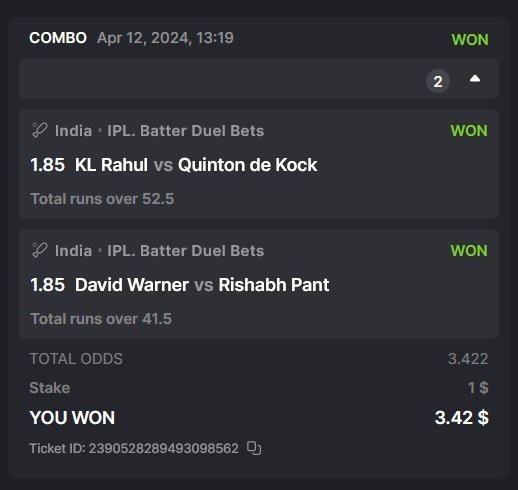The width and height of the screenshot is (518, 490).
Task: Select Total runs over 52.5 market text
Action: pyautogui.click(x=102, y=199)
